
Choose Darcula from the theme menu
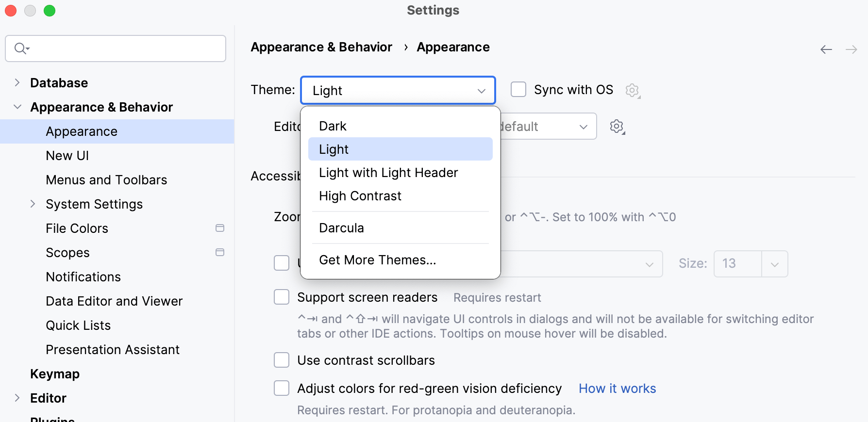coord(341,227)
